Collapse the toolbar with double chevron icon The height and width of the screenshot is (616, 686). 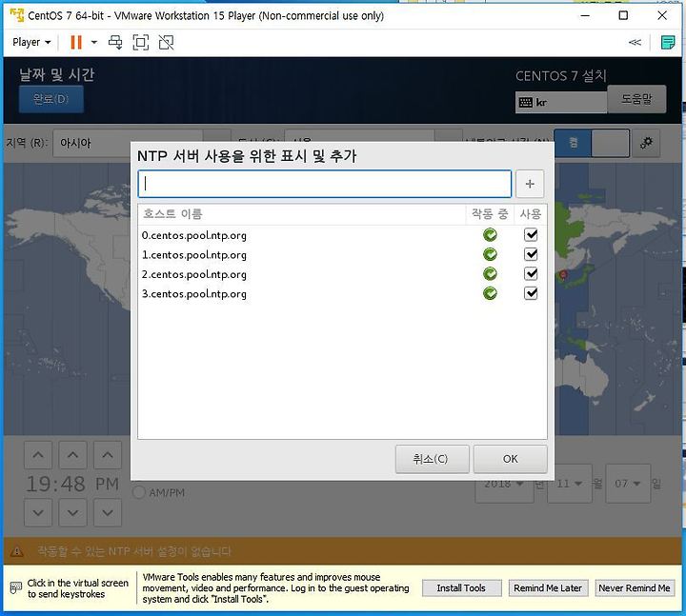click(x=635, y=43)
